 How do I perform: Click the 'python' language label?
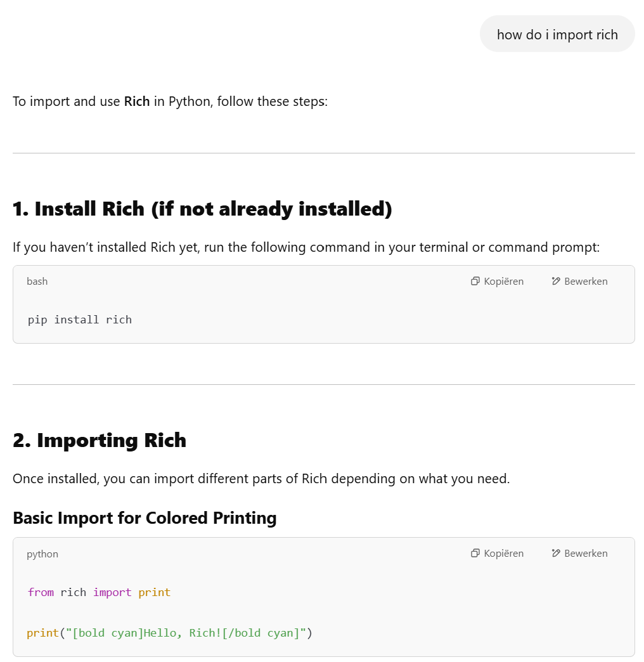(x=42, y=554)
